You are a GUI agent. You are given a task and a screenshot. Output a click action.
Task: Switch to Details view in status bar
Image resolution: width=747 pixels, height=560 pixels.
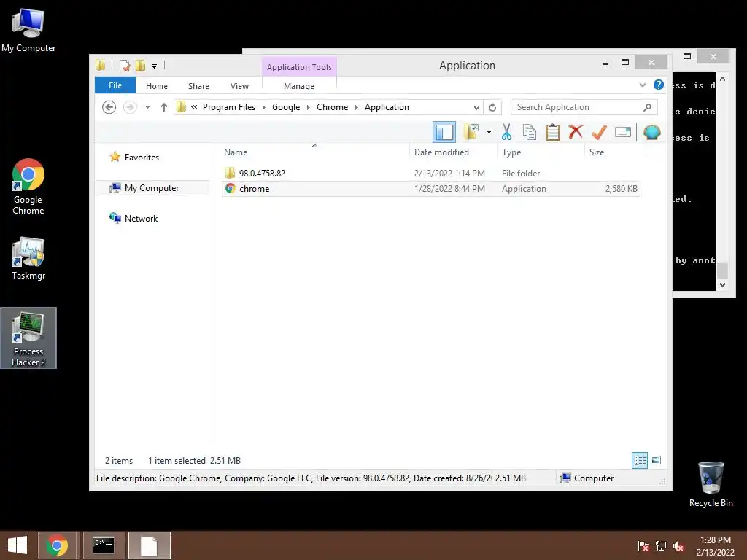(x=639, y=460)
